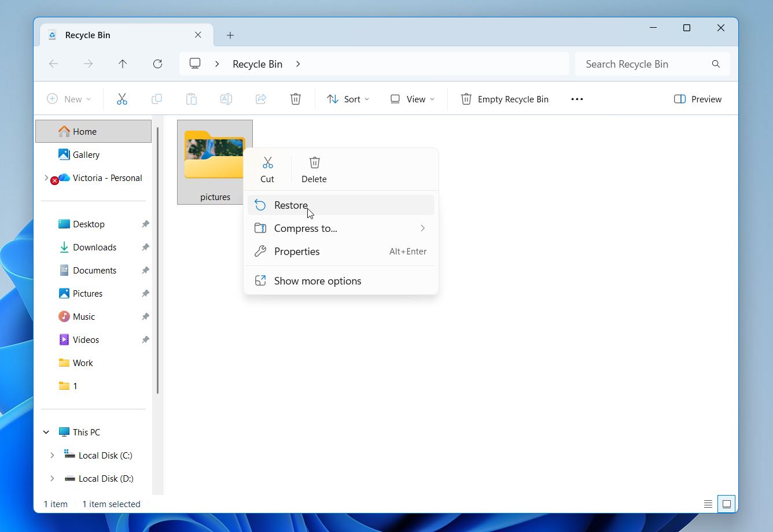773x532 pixels.
Task: Click the Paste clipboard icon in toolbar
Action: tap(191, 99)
